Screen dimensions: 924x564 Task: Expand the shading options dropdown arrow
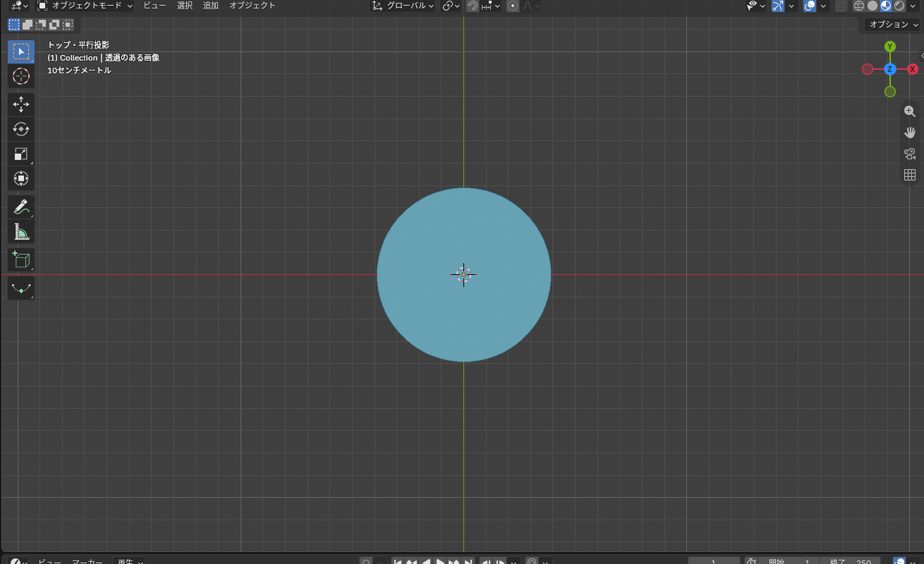(x=913, y=6)
